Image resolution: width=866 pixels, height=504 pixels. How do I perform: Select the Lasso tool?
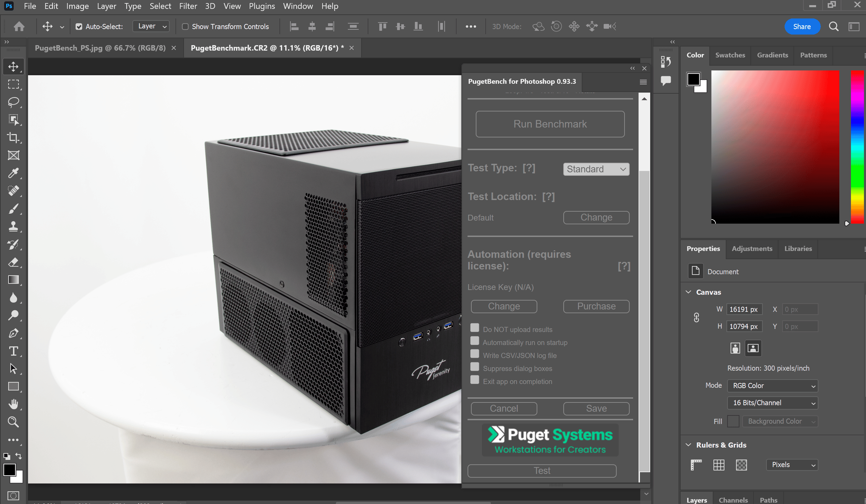pos(13,102)
